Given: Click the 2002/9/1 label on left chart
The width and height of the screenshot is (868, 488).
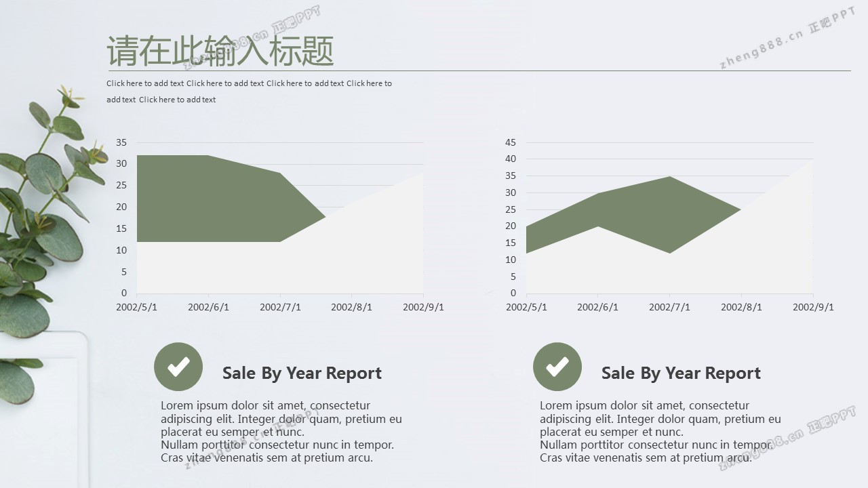Looking at the screenshot, I should pos(423,307).
